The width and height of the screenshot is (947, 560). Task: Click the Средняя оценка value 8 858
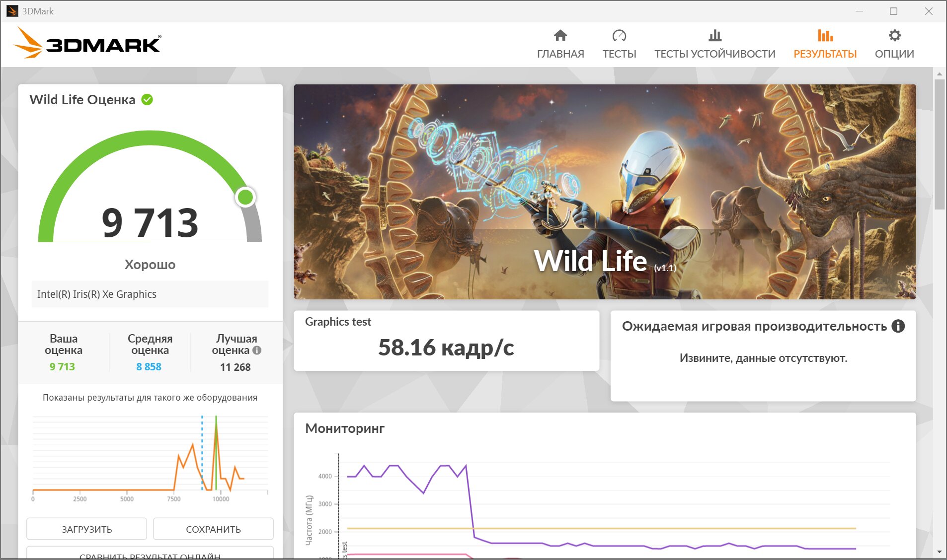149,366
